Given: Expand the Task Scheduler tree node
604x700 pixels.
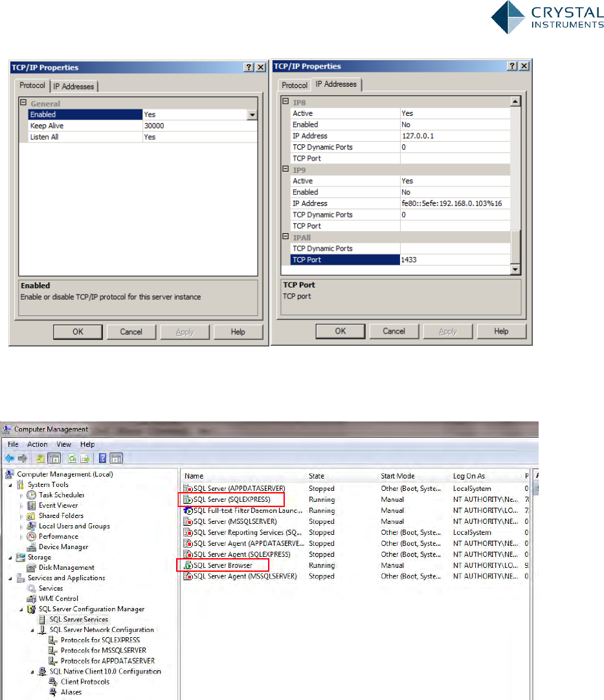Looking at the screenshot, I should (21, 495).
